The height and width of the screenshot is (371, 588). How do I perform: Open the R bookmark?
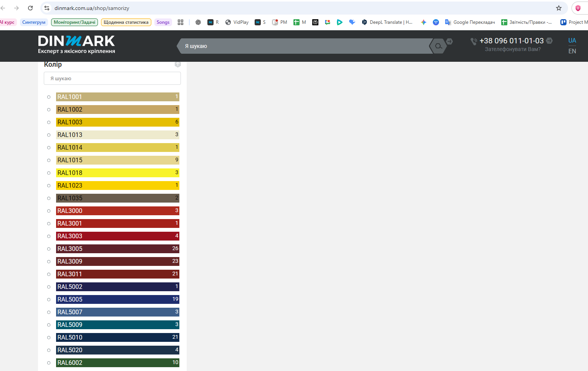pyautogui.click(x=213, y=22)
